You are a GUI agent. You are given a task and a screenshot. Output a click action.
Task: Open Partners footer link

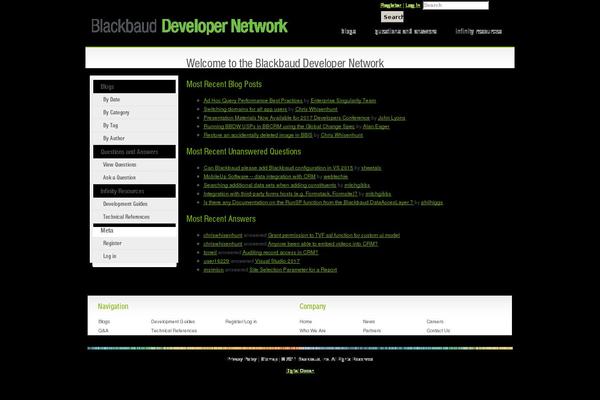(372, 331)
